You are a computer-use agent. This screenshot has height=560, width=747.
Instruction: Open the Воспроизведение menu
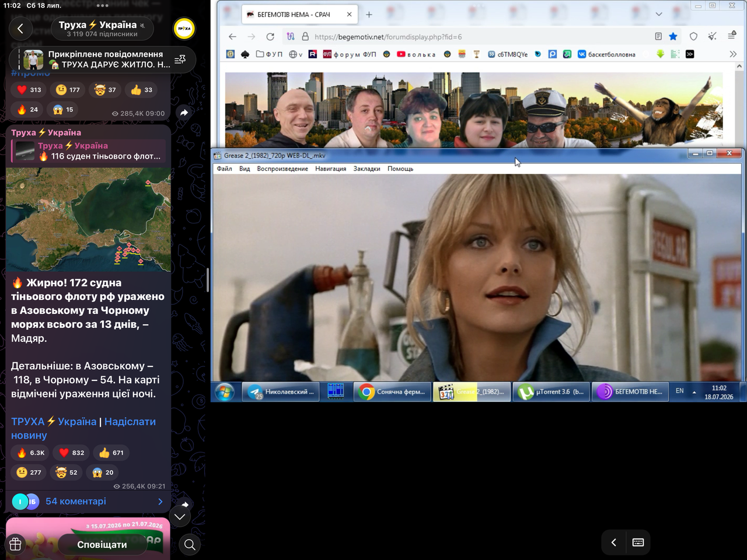(282, 169)
